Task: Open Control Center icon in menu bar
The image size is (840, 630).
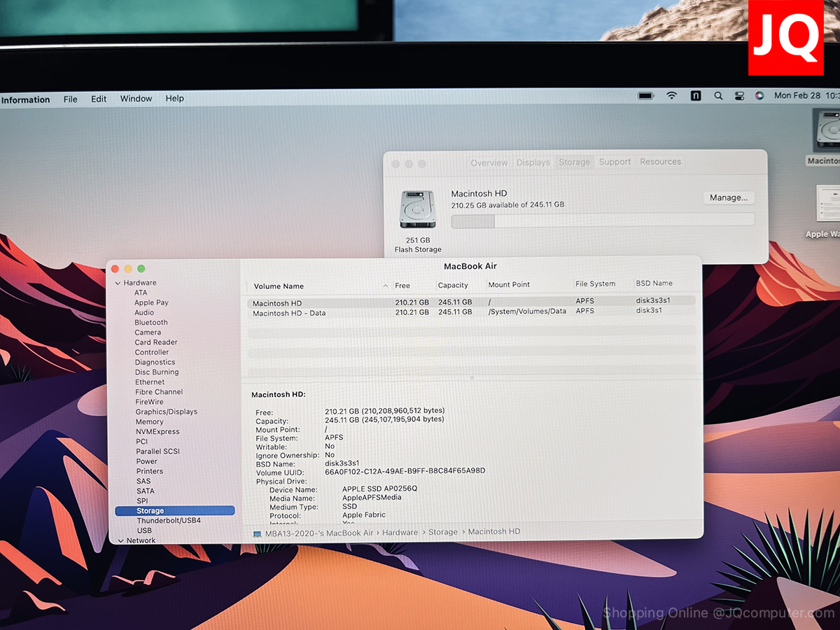Action: click(739, 96)
